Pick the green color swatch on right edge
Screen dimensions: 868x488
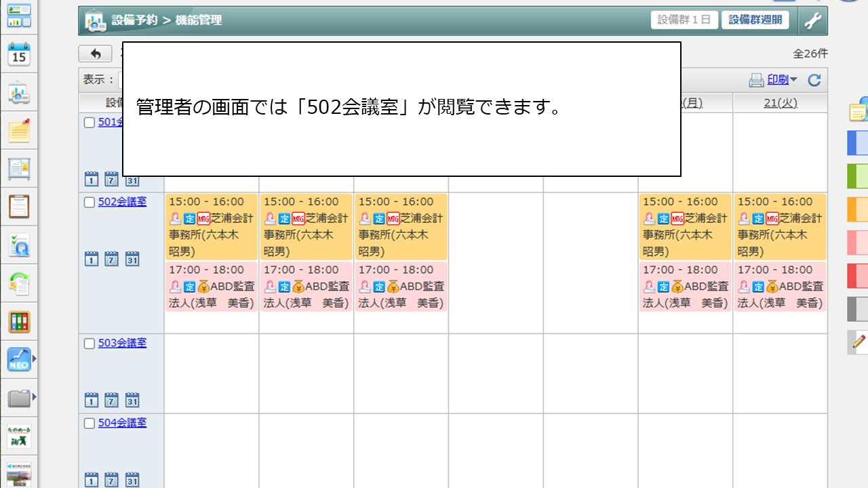858,176
